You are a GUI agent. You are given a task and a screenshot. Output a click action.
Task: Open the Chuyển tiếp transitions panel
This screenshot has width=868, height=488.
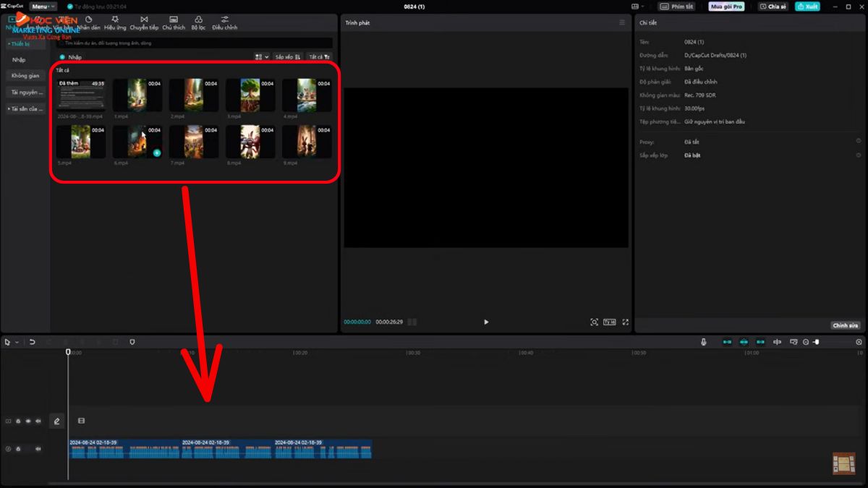coord(144,22)
